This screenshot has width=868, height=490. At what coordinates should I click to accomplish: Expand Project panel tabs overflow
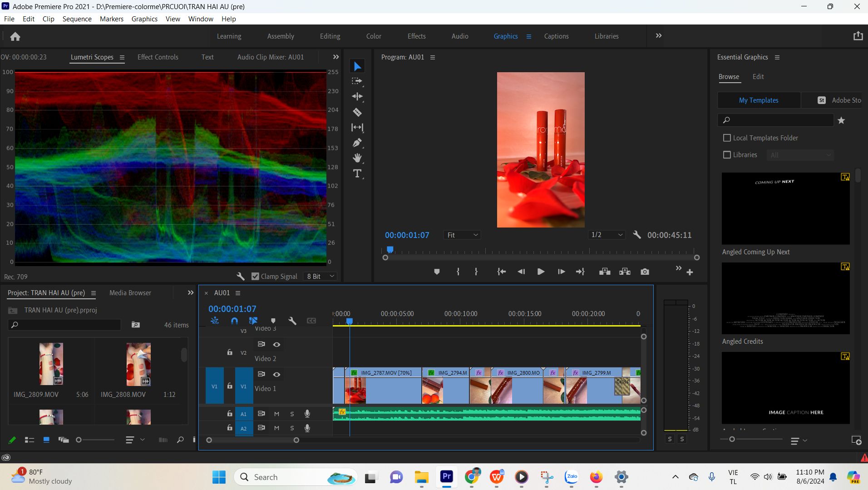191,293
